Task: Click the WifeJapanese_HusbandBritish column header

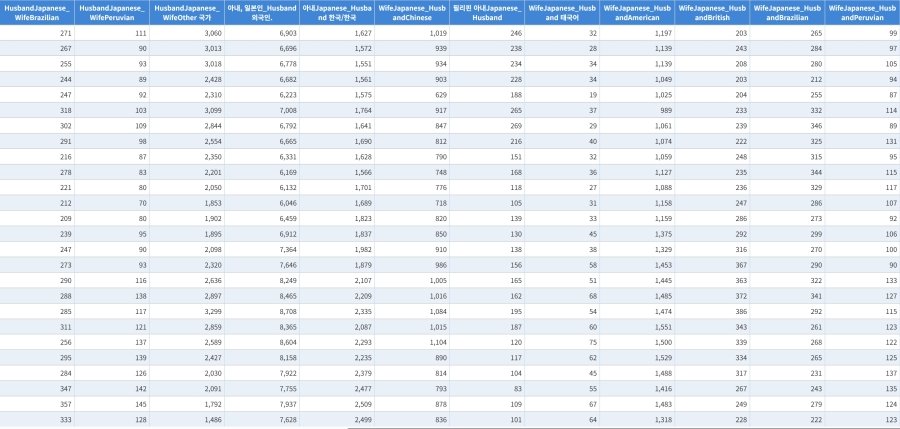Action: (x=712, y=13)
